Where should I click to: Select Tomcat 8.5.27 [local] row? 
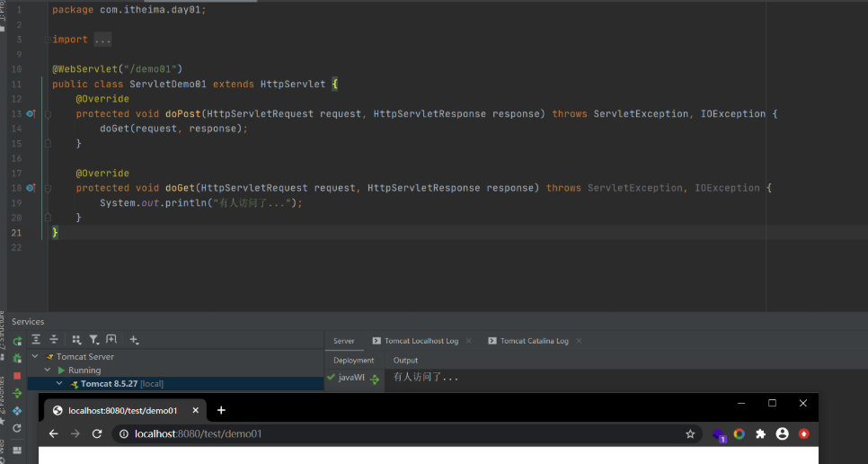pos(175,384)
